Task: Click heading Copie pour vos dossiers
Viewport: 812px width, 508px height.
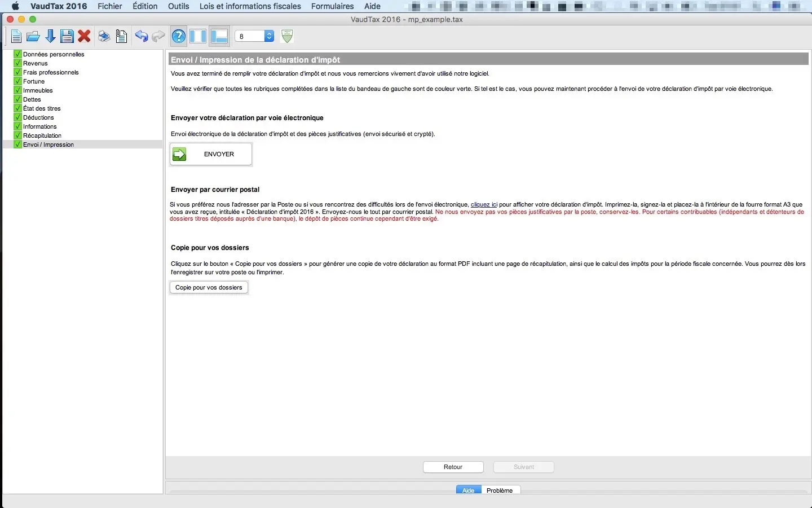Action: 210,248
